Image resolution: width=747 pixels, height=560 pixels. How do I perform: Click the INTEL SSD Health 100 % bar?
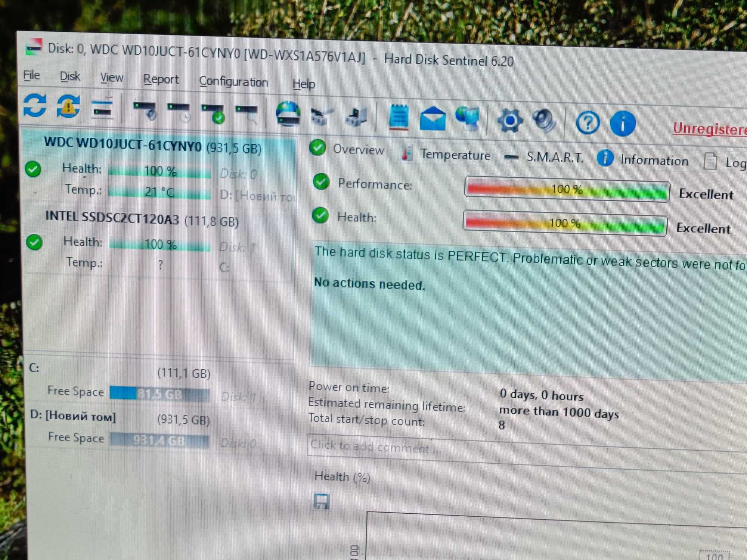(160, 245)
